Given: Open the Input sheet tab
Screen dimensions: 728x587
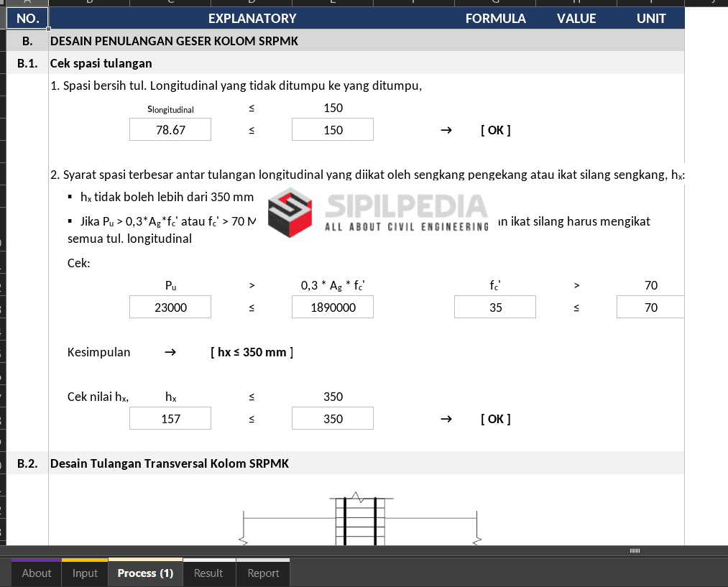Looking at the screenshot, I should [85, 573].
